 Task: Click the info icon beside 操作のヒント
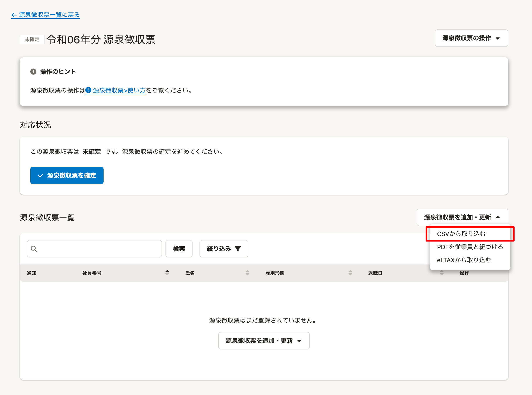tap(33, 72)
